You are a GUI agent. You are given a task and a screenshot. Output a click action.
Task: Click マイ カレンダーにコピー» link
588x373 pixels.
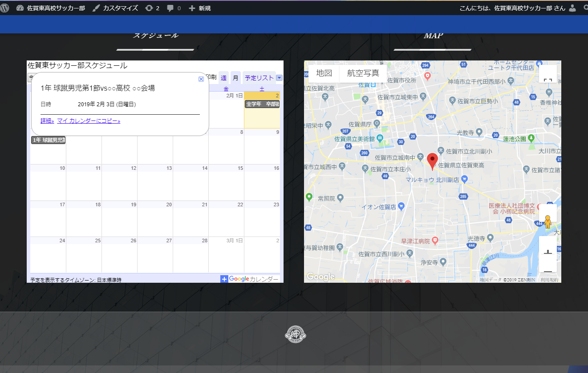click(x=89, y=120)
